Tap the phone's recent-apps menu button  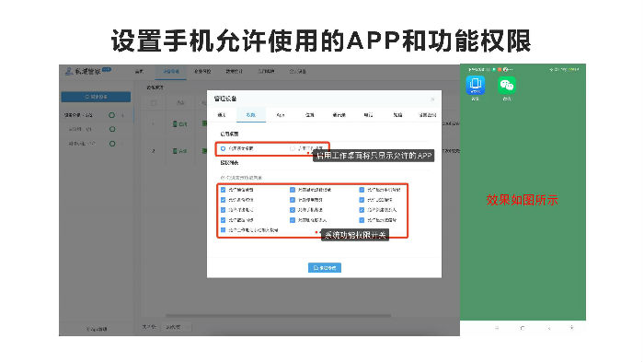497,328
